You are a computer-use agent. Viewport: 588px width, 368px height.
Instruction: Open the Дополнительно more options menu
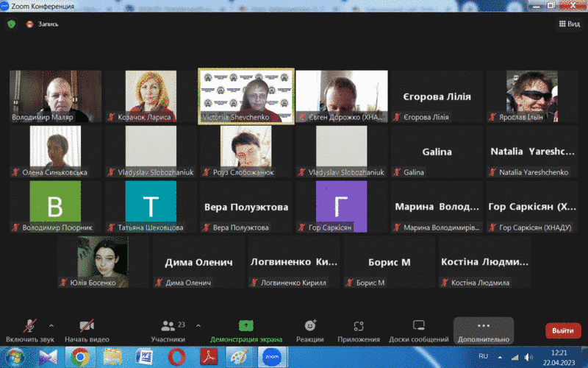click(x=483, y=330)
